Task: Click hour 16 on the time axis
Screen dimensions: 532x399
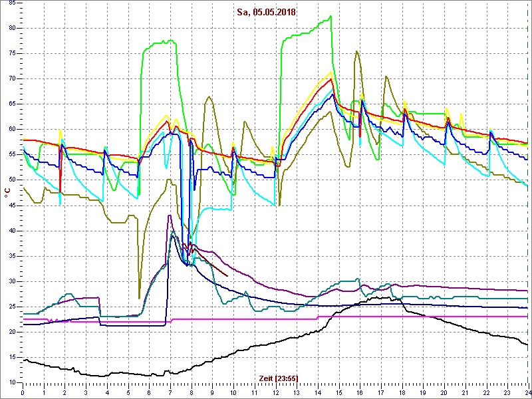Action: [360, 392]
